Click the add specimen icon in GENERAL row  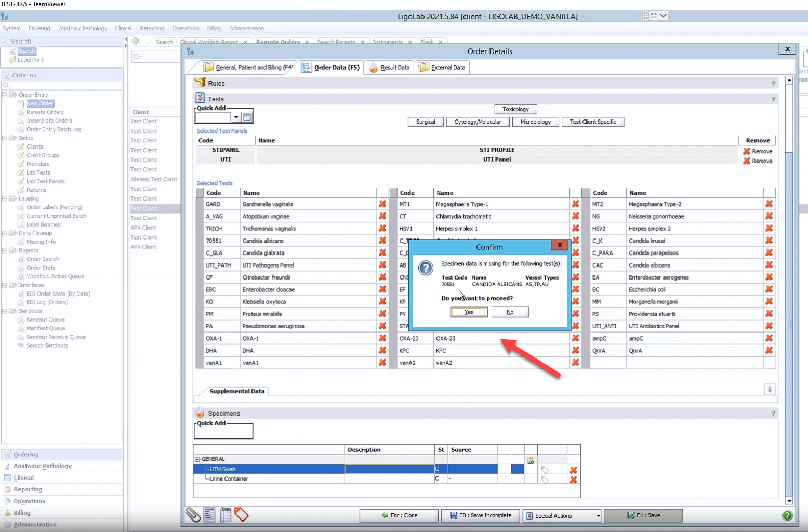(530, 460)
